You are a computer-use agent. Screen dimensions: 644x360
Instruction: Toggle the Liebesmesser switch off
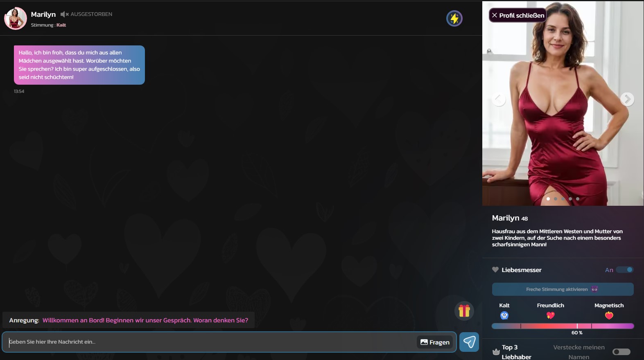624,270
